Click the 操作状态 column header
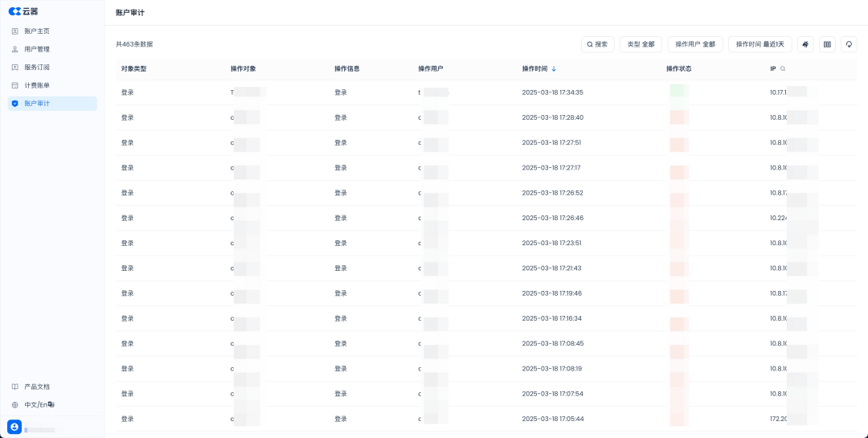Screen dimensions: 868x438 678,69
